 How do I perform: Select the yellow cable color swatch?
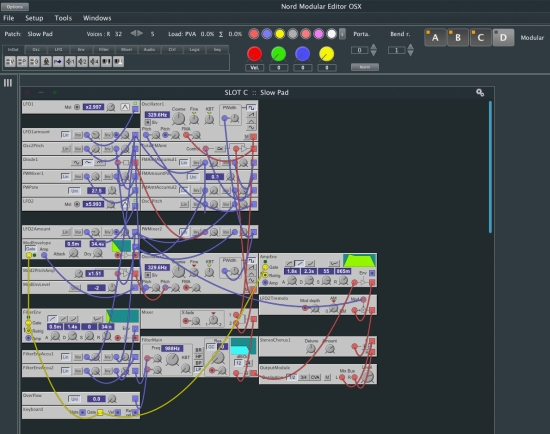point(280,34)
